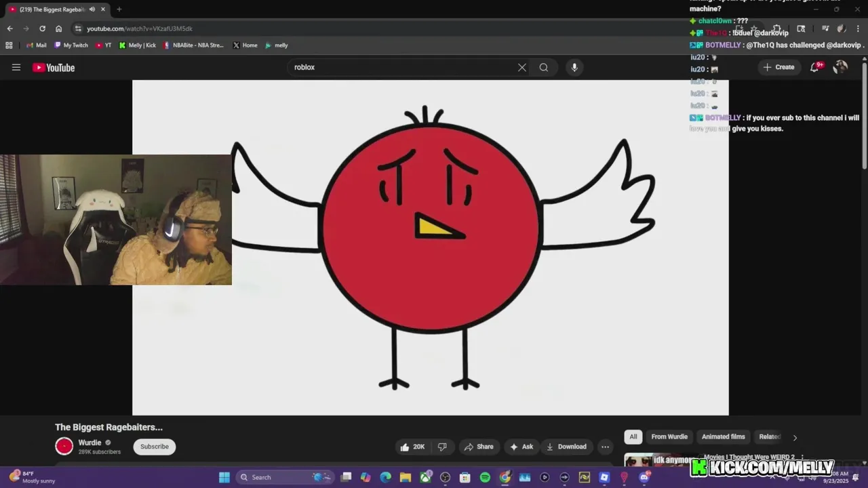Click the Windows taskbar Search box

click(285, 477)
